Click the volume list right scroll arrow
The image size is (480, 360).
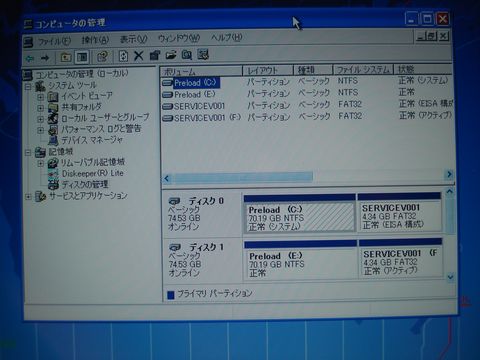[x=449, y=174]
